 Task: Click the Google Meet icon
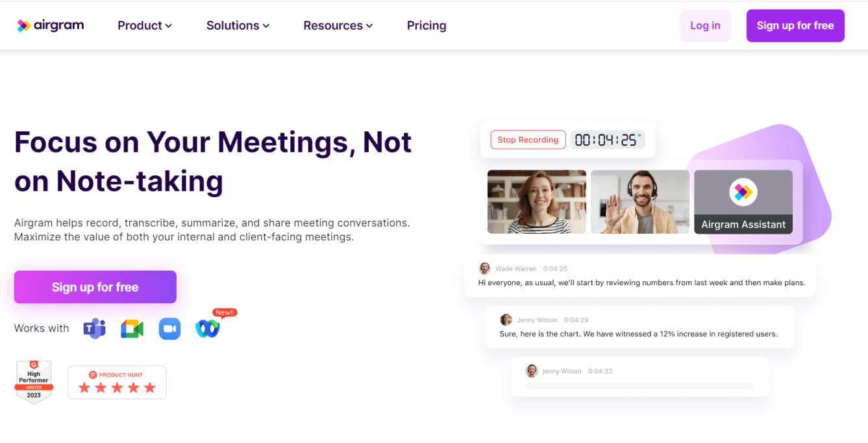pos(132,329)
